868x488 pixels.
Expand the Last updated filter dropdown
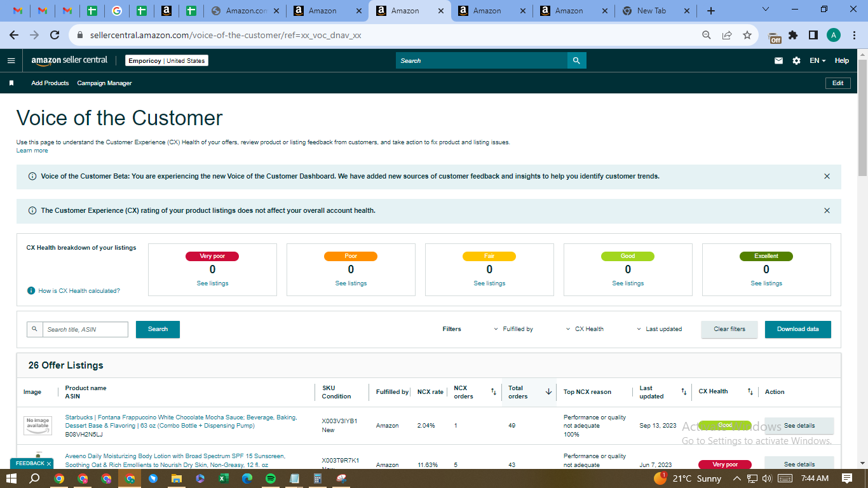pos(659,329)
